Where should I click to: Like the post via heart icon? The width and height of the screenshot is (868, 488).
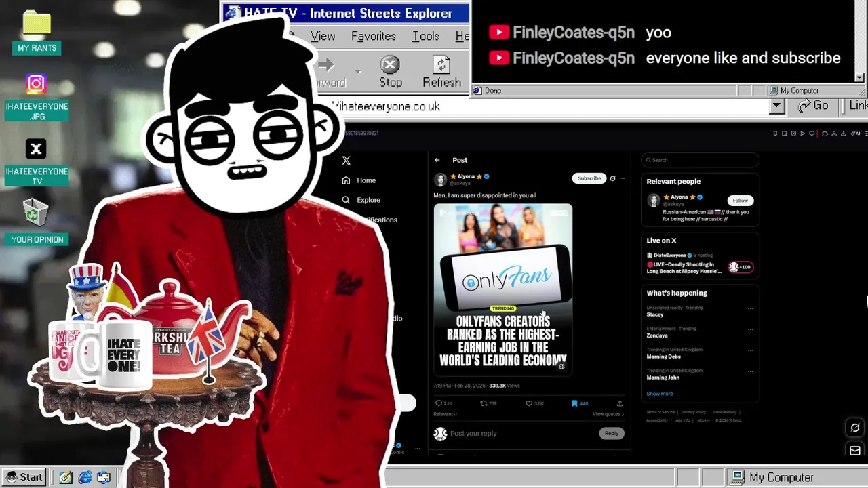click(x=529, y=403)
